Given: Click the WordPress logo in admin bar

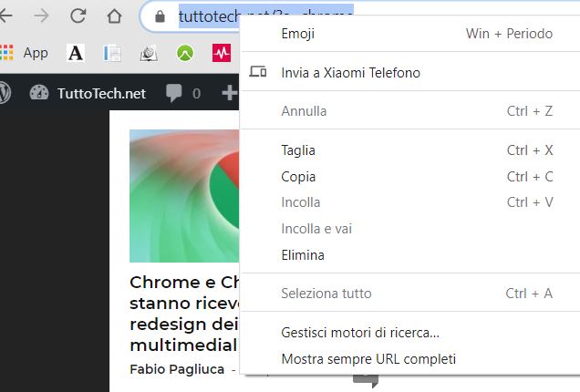Looking at the screenshot, I should point(4,93).
